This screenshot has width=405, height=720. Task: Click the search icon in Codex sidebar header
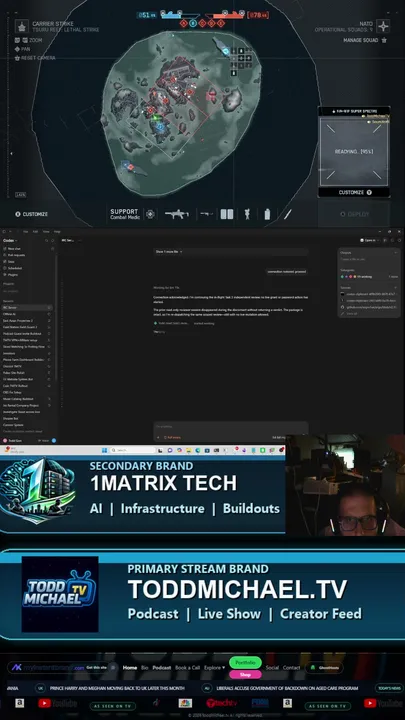click(46, 241)
